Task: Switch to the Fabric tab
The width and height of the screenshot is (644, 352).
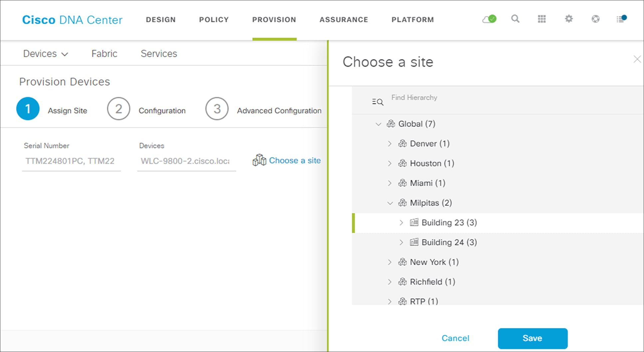Action: click(105, 54)
